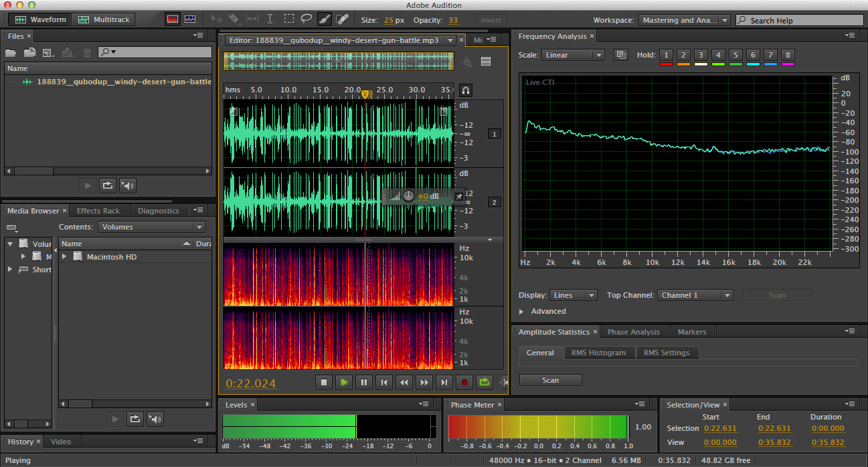Select the Spot Healing Brush tool
Image resolution: width=868 pixels, height=467 pixels.
[341, 19]
